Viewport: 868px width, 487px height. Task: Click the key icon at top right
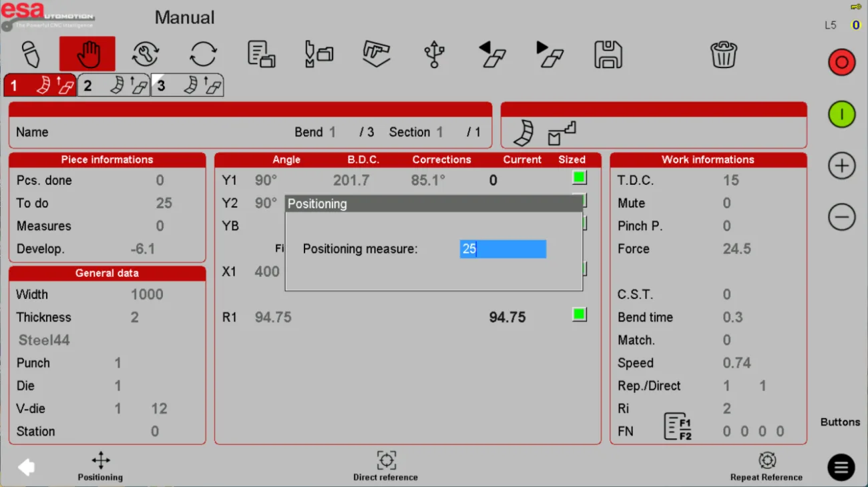coord(855,7)
